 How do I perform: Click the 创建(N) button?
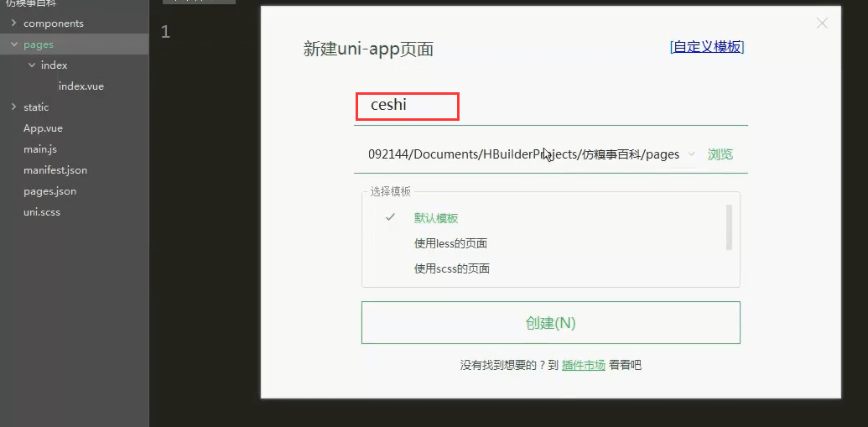pyautogui.click(x=551, y=323)
